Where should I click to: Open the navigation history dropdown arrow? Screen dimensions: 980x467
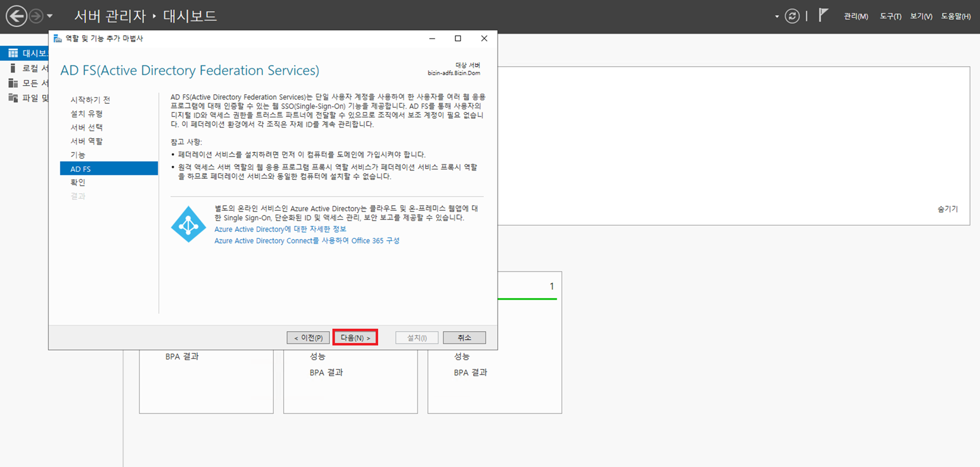click(x=49, y=16)
